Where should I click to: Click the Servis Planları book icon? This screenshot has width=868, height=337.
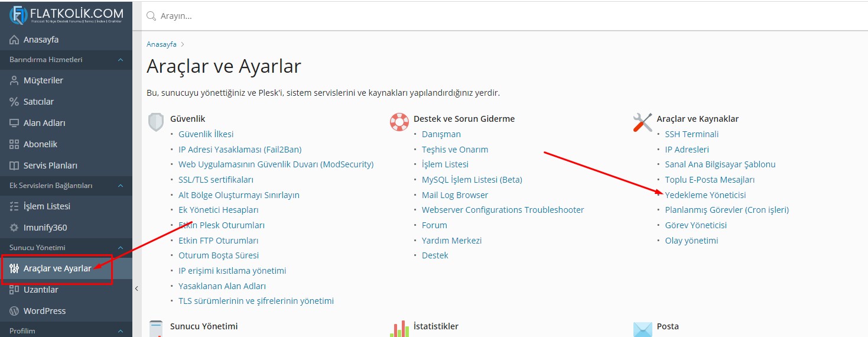14,166
